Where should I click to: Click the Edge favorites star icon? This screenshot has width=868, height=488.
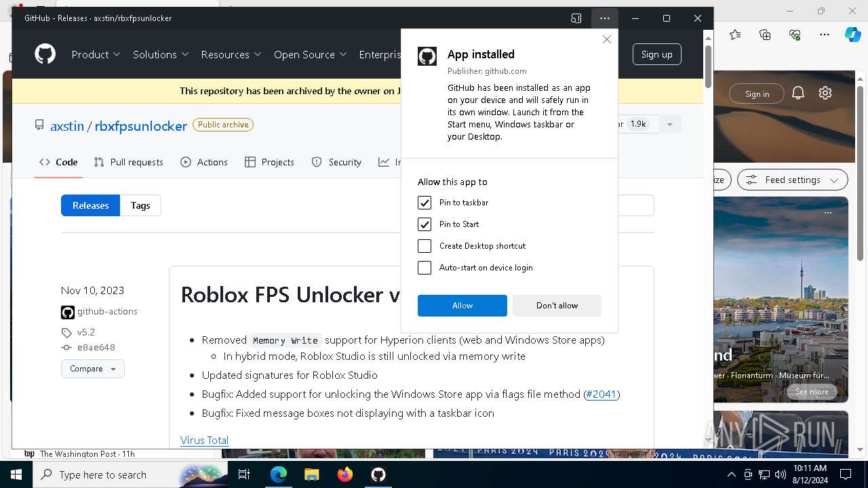coord(735,35)
